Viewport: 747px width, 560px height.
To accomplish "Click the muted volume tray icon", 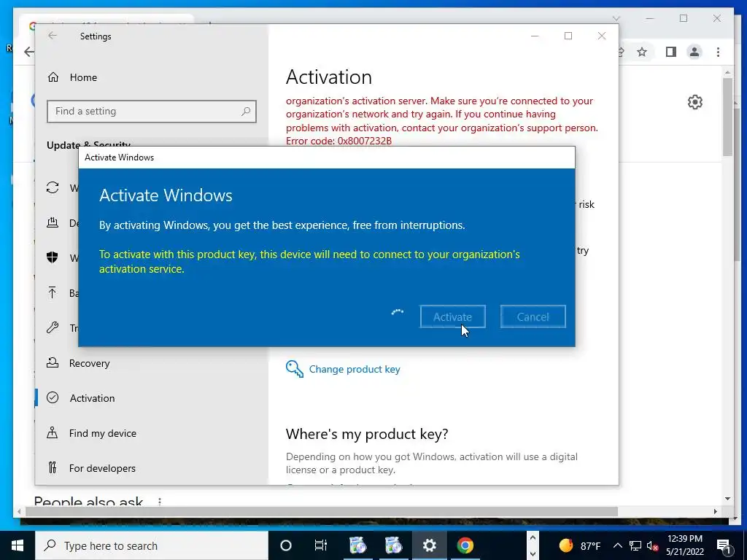I will [x=652, y=545].
